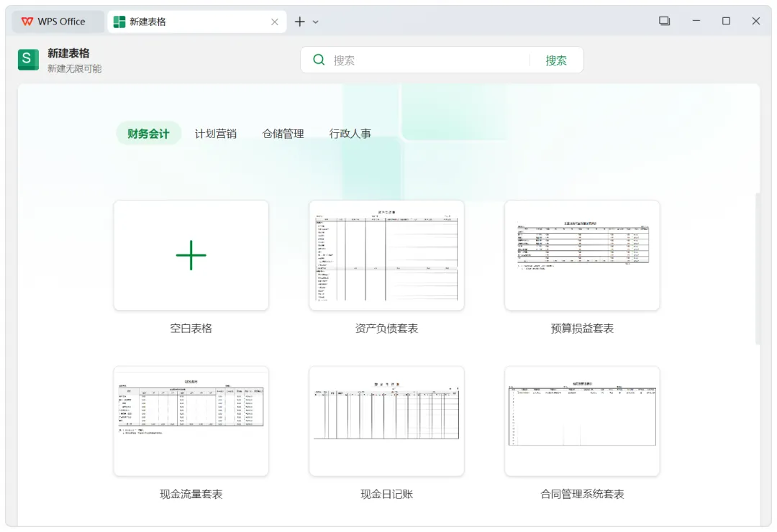Open the 资产负债套表 template thumbnail
Screen dimensions: 777x532
(386, 255)
